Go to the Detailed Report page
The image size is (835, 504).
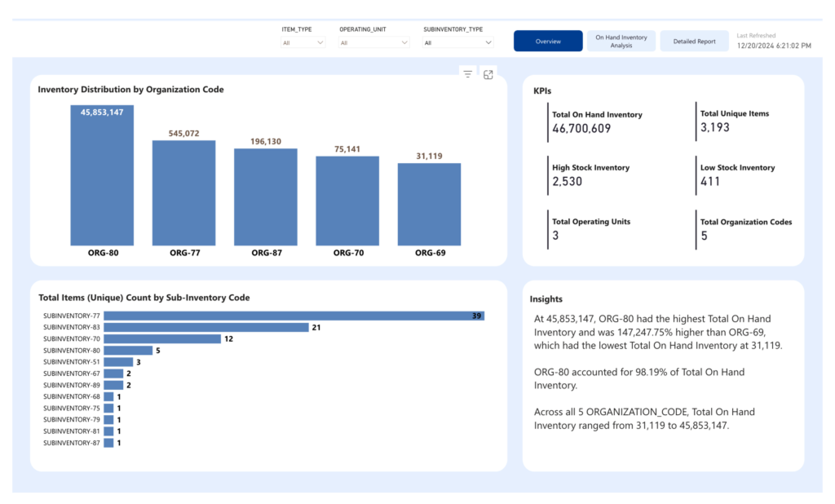(695, 41)
